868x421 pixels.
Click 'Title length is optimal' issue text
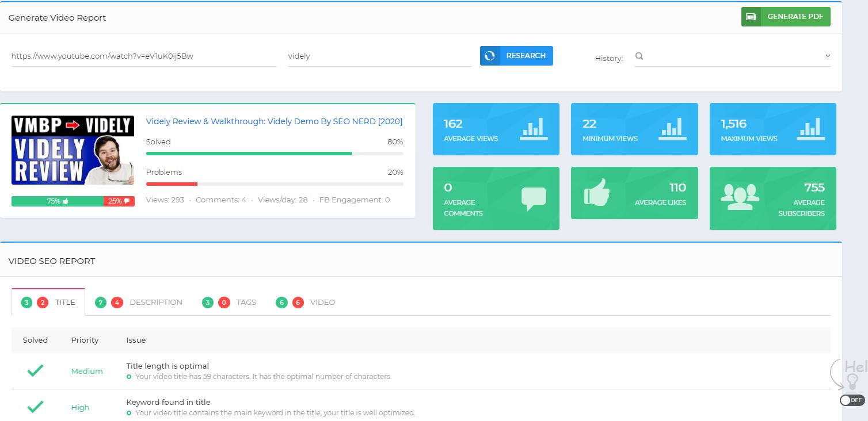[167, 366]
